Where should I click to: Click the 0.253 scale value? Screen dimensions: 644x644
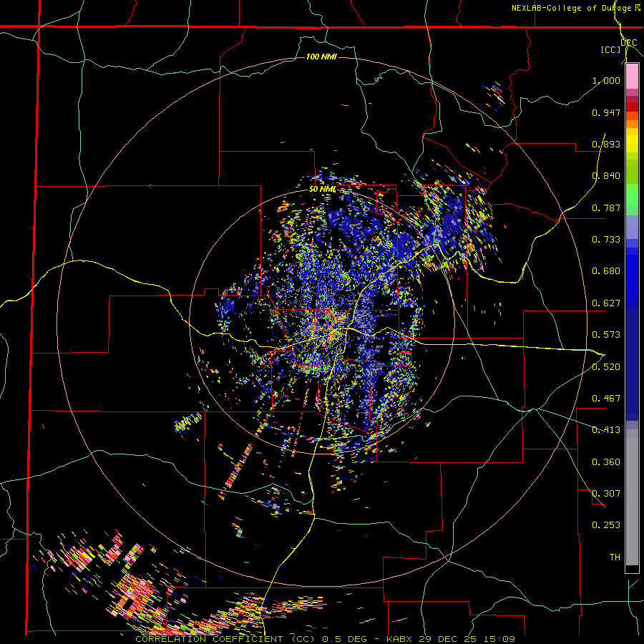tap(606, 525)
